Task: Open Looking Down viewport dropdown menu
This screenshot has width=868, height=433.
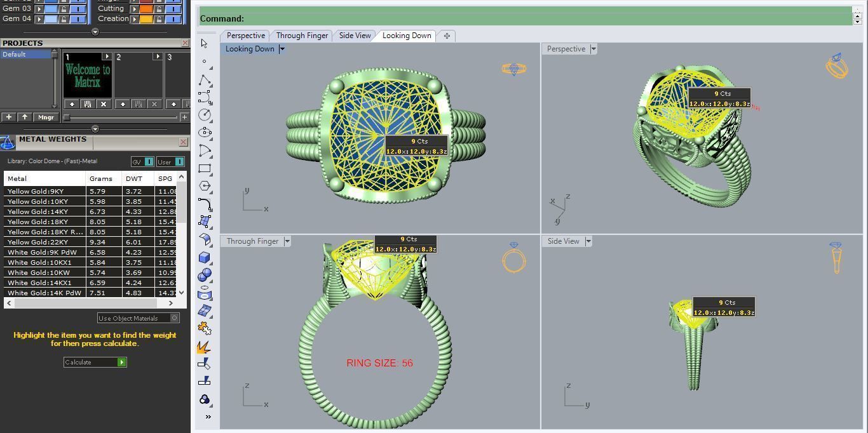Action: coord(281,49)
